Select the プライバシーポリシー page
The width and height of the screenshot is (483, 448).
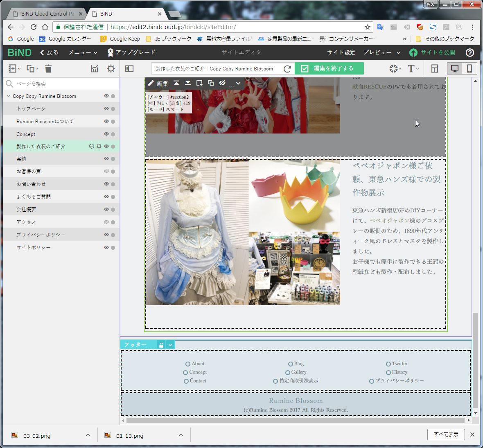61,235
